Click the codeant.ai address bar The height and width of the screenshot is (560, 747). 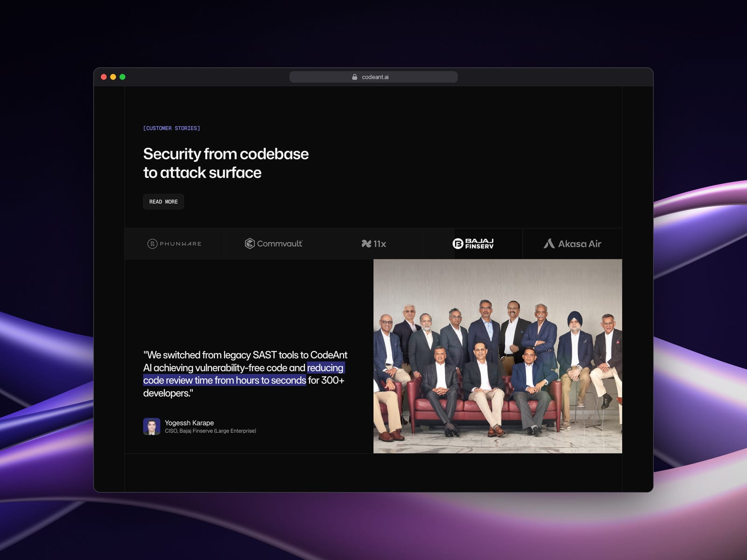pyautogui.click(x=373, y=77)
